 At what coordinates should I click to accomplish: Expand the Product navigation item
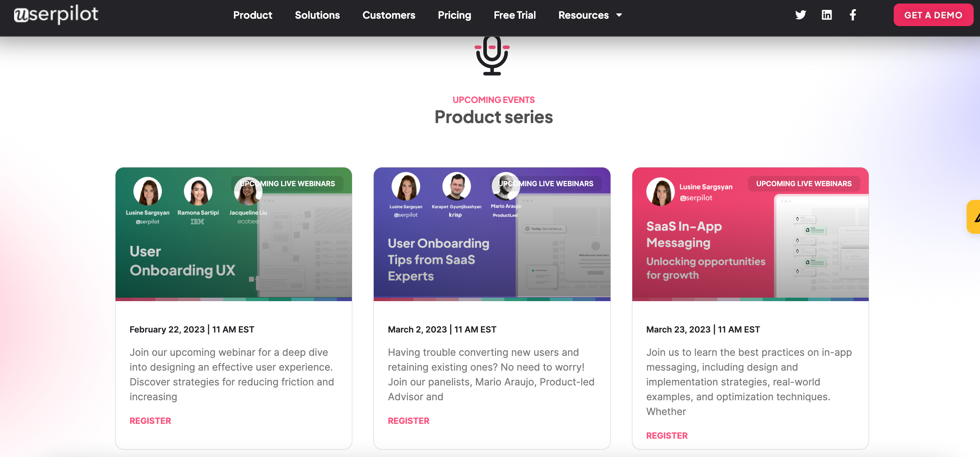[x=253, y=15]
